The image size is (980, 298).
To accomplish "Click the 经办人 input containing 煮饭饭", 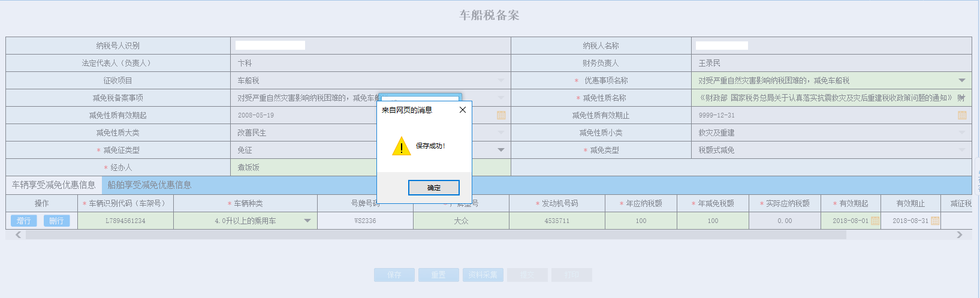I will tap(370, 167).
